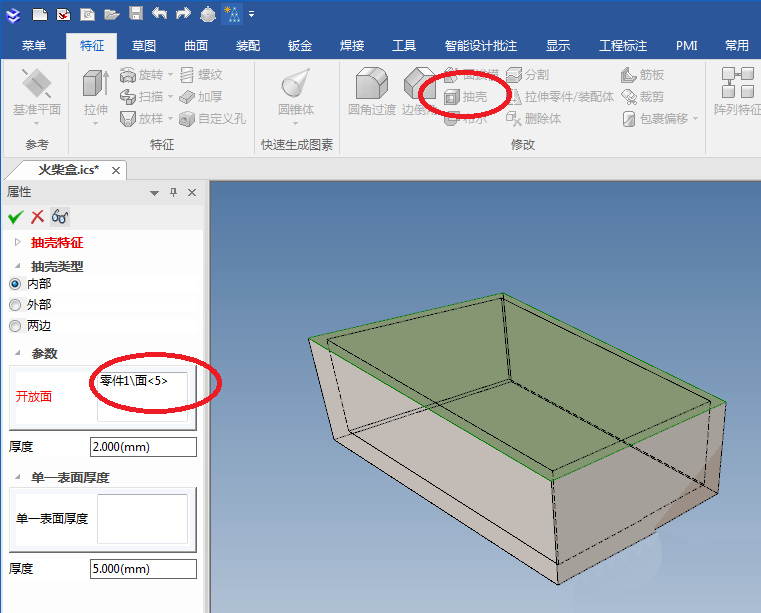Click the New document icon
The width and height of the screenshot is (761, 613).
pyautogui.click(x=40, y=14)
